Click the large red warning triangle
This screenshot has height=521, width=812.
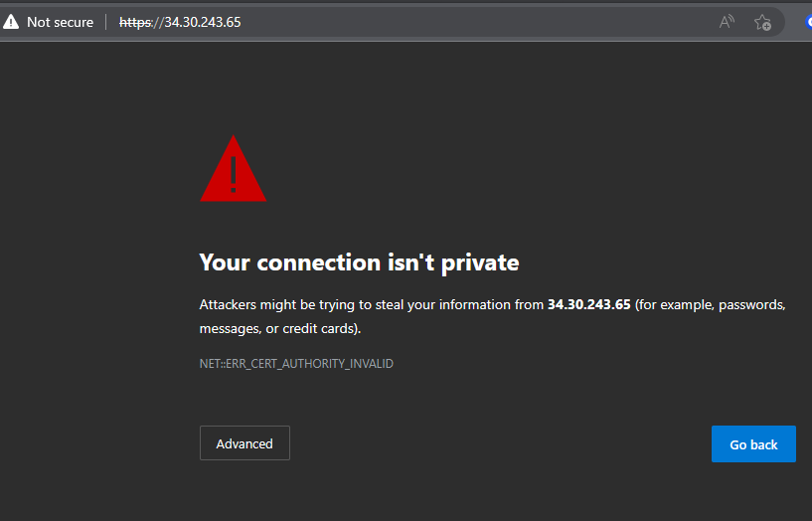click(x=234, y=170)
